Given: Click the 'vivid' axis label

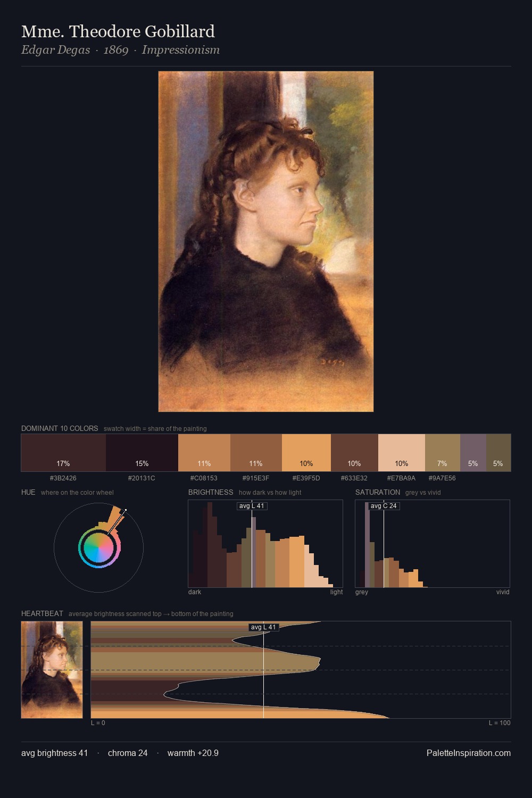Looking at the screenshot, I should point(503,592).
